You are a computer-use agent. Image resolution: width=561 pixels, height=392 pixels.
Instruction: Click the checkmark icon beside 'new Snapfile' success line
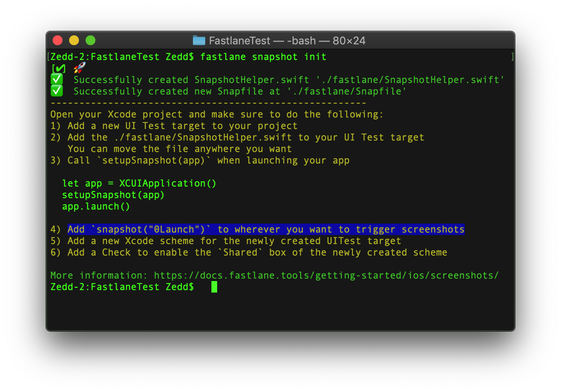point(57,90)
